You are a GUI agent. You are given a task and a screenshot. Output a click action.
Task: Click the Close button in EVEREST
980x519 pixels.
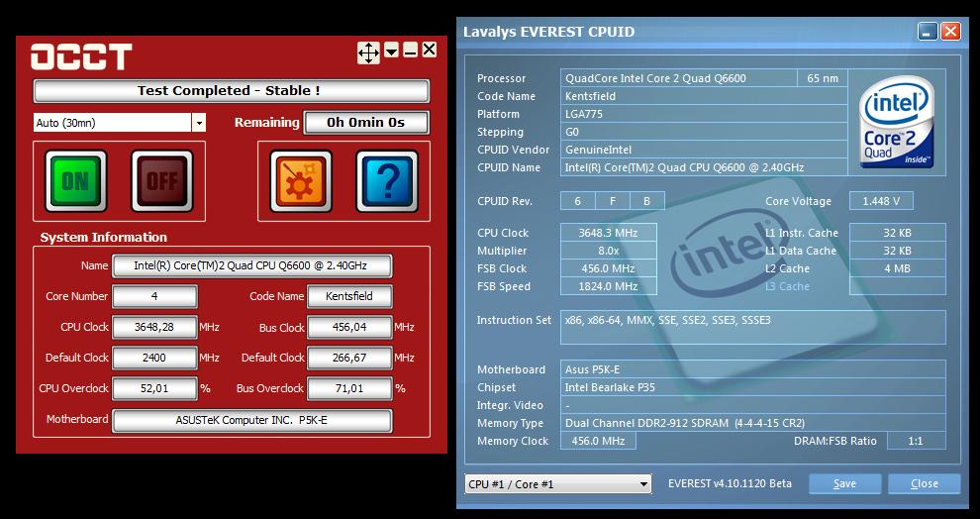tap(924, 484)
